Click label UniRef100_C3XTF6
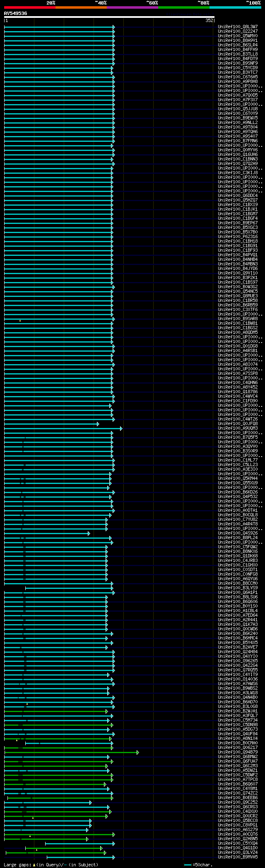265x868 pixels. pos(238,309)
